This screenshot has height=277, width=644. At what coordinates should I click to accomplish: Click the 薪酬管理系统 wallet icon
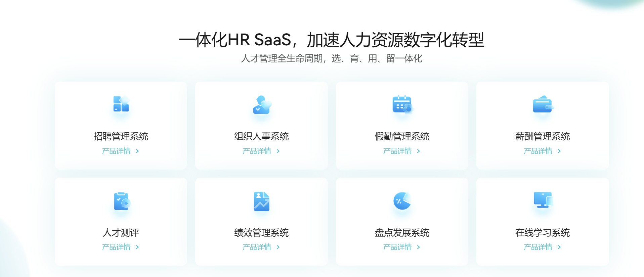(543, 104)
